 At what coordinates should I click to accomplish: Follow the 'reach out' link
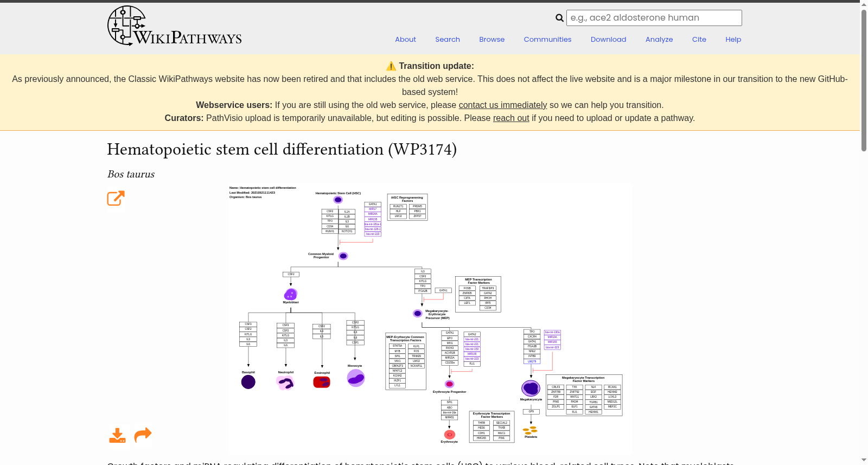(511, 118)
